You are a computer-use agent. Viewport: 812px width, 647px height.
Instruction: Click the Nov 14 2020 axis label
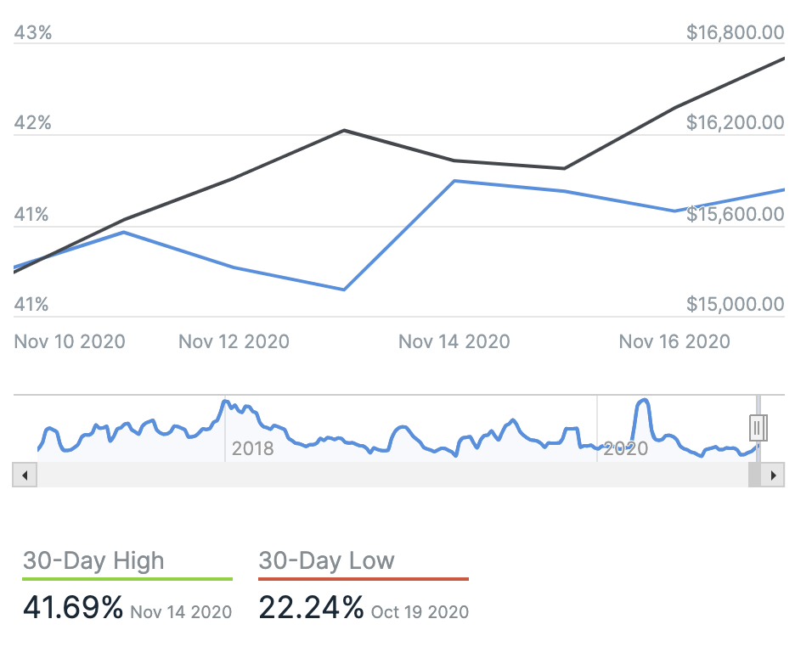454,341
